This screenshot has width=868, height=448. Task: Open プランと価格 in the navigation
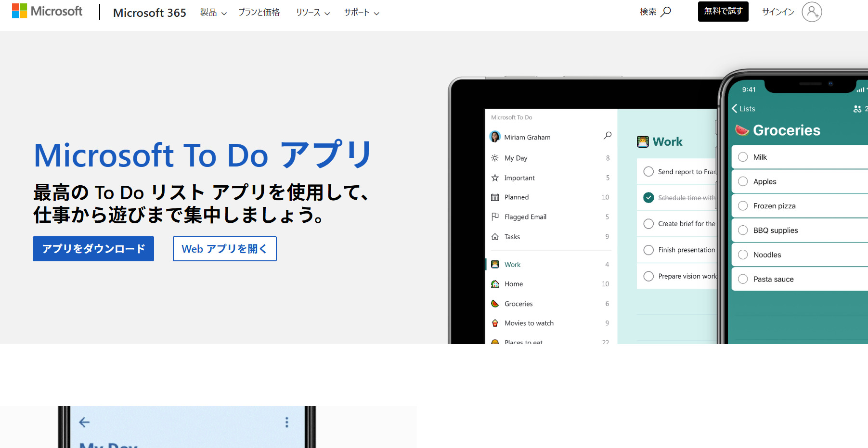pyautogui.click(x=259, y=13)
